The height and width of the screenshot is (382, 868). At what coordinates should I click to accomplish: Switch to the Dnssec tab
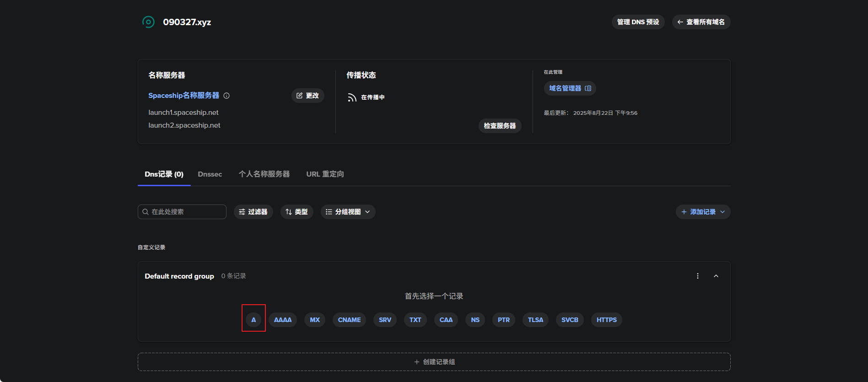(x=210, y=174)
